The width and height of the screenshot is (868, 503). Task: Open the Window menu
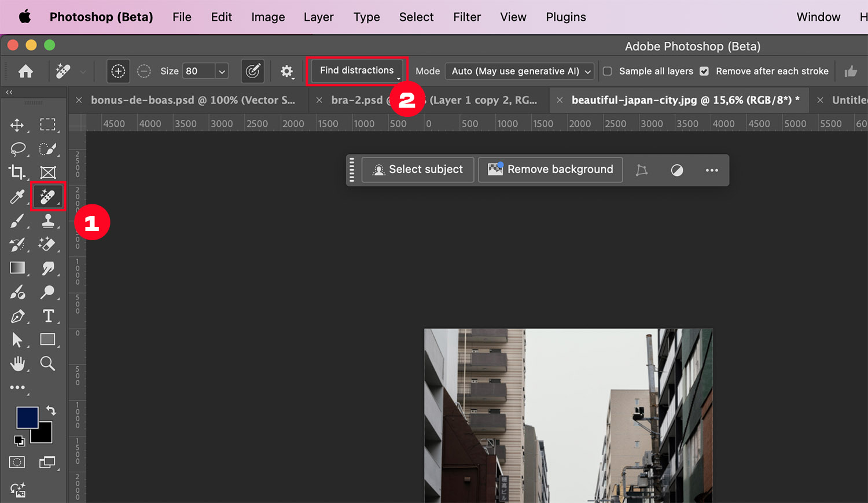pyautogui.click(x=818, y=17)
